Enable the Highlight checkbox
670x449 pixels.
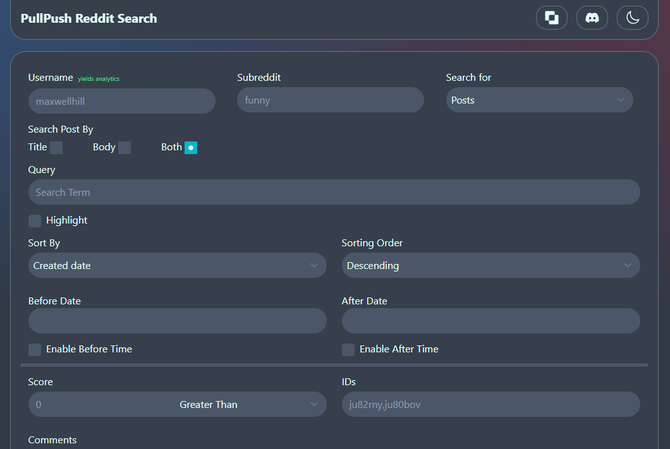pyautogui.click(x=35, y=221)
